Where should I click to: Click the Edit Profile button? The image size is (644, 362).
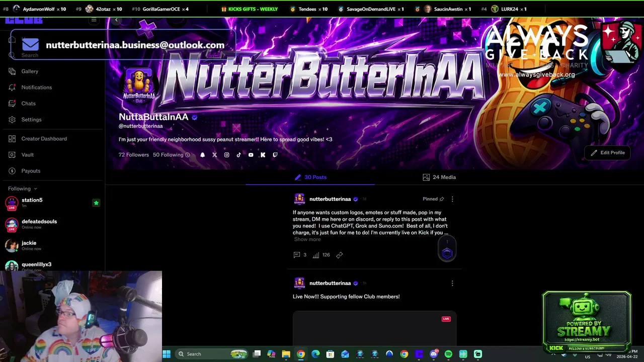coord(607,153)
